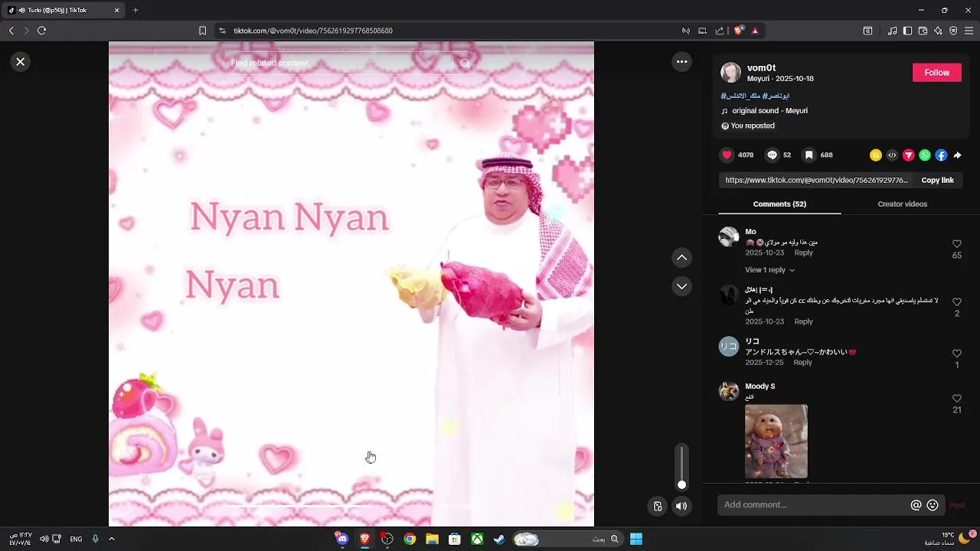Open a new browser tab
980x551 pixels.
click(136, 10)
